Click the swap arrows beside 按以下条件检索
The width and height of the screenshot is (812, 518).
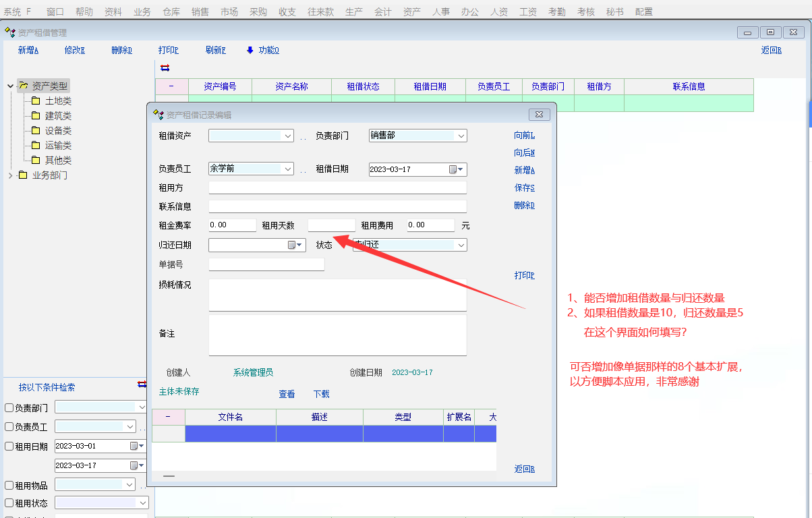point(142,384)
